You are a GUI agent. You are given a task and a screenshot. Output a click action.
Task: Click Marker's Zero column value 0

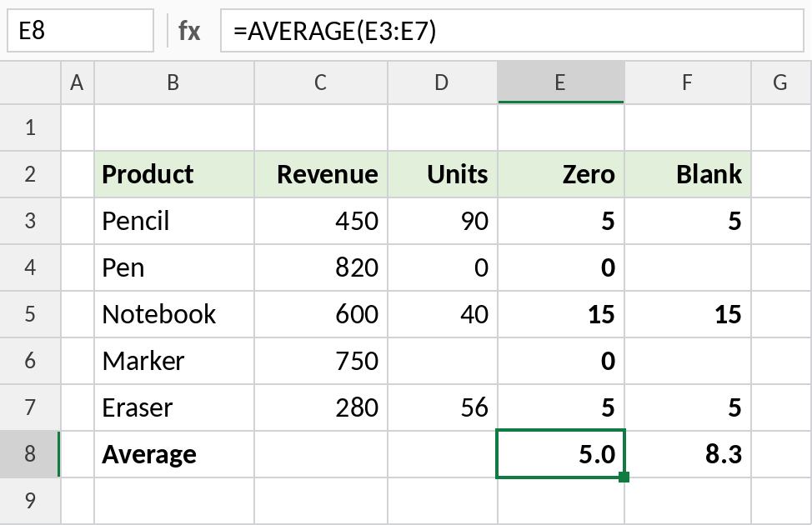click(x=561, y=360)
